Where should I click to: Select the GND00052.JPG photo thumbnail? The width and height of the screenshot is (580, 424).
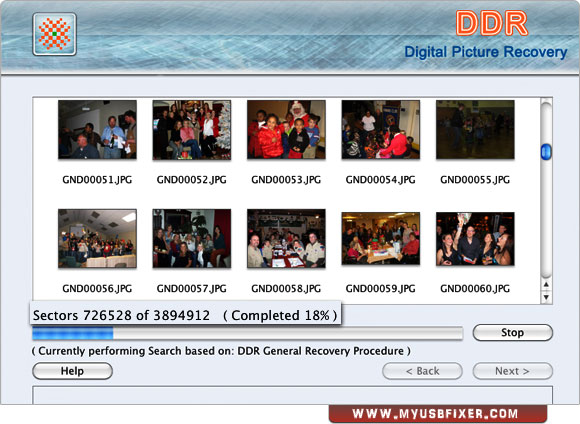[x=192, y=130]
